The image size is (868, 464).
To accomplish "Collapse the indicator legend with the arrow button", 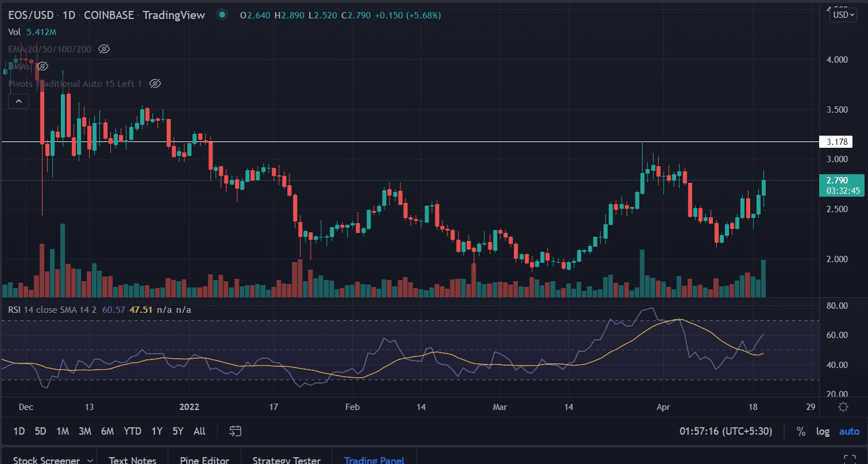I will 18,101.
